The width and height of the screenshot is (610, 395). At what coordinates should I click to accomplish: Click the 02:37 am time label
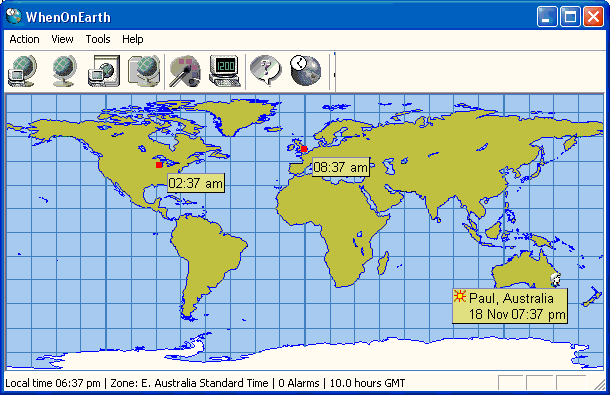coord(196,183)
